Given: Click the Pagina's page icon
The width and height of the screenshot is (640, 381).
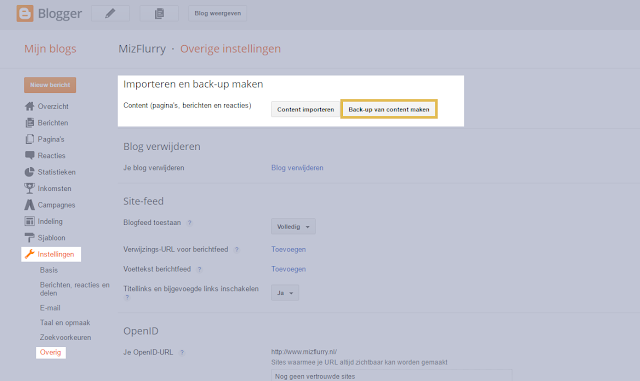Looking at the screenshot, I should [29, 139].
